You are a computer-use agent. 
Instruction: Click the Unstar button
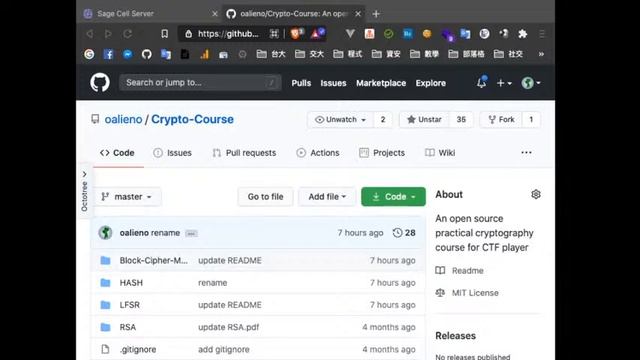pos(424,119)
